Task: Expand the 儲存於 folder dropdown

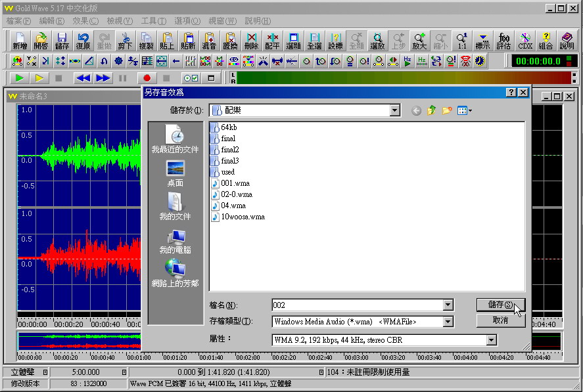Action: [x=394, y=111]
